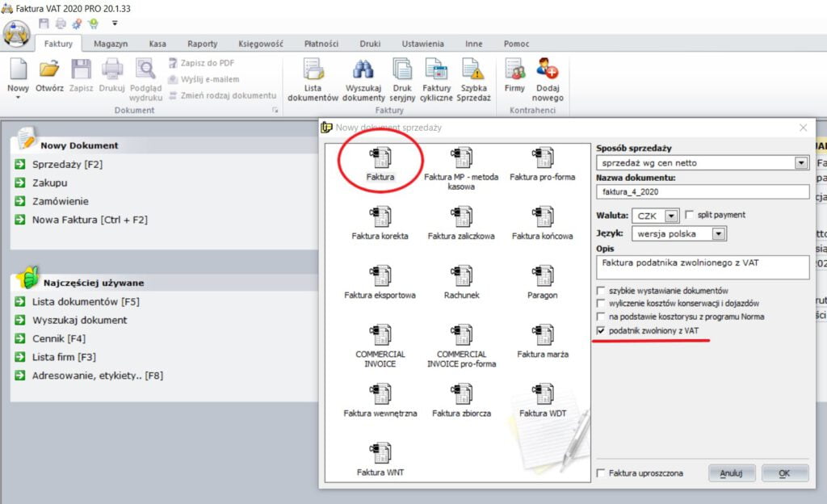Expand Dokument group dialog launcher
827x504 pixels.
[275, 110]
